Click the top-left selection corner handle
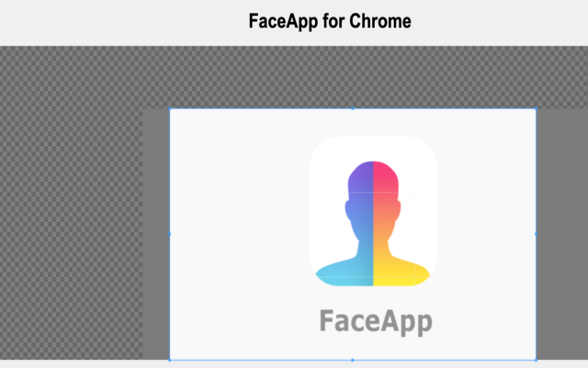 pos(170,109)
